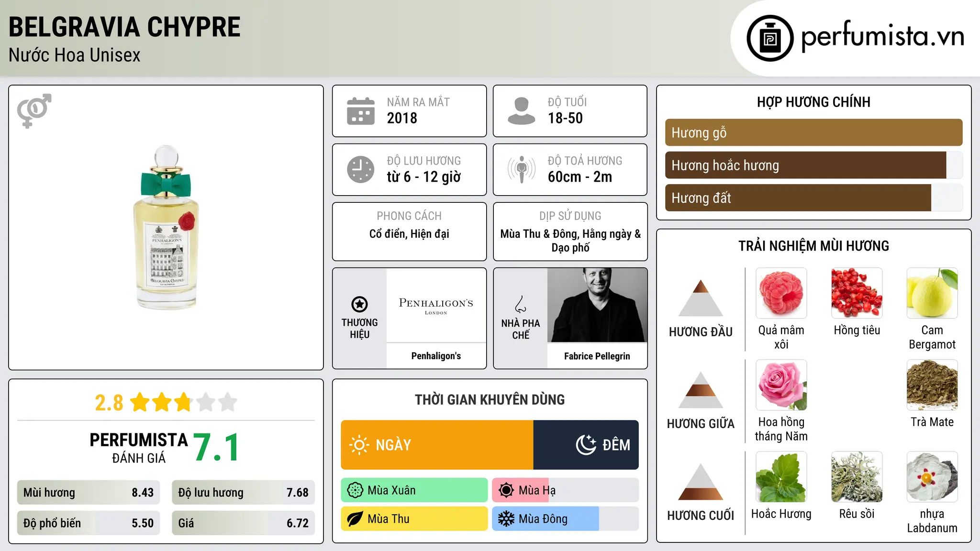Open the Penhaligon's brand name link
980x551 pixels.
coord(436,356)
